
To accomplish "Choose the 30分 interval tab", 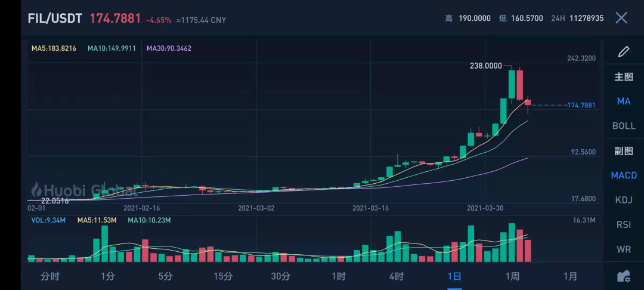I will pos(281,276).
